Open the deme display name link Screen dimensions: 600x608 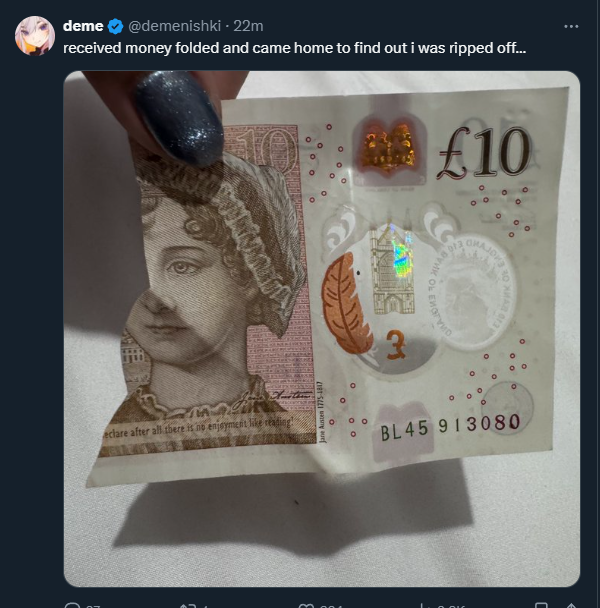click(83, 26)
